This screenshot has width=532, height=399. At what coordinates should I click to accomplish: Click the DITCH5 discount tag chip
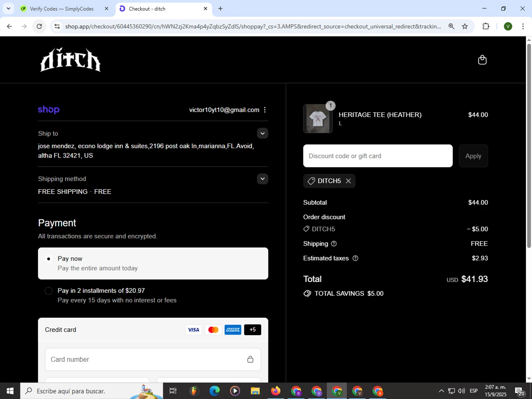(x=329, y=181)
